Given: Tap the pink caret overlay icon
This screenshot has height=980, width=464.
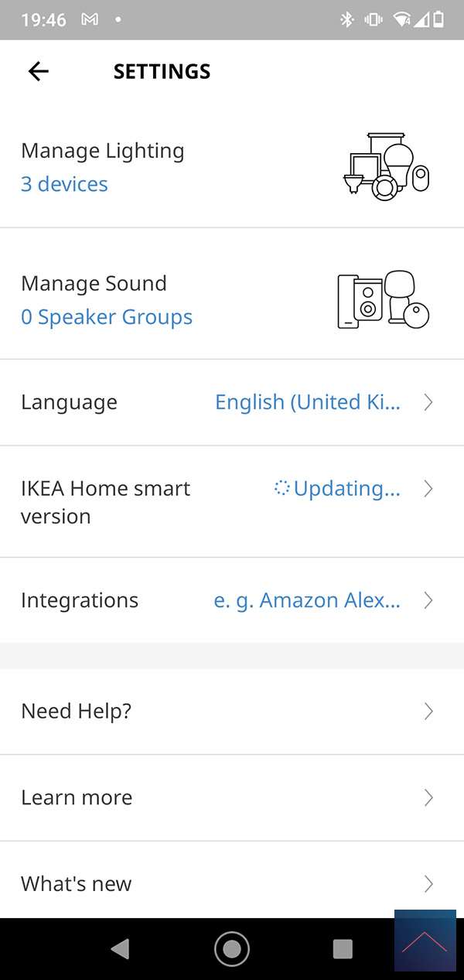Looking at the screenshot, I should pos(425,941).
